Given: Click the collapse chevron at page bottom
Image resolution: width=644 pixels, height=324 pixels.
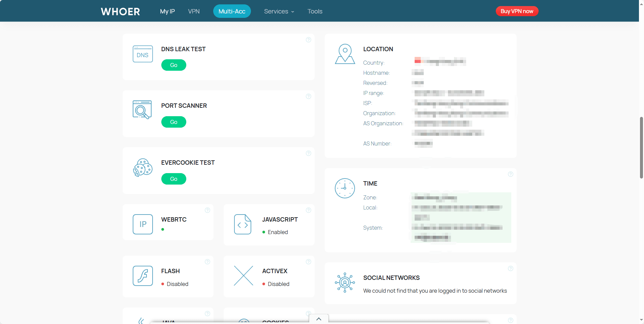Looking at the screenshot, I should (319, 319).
